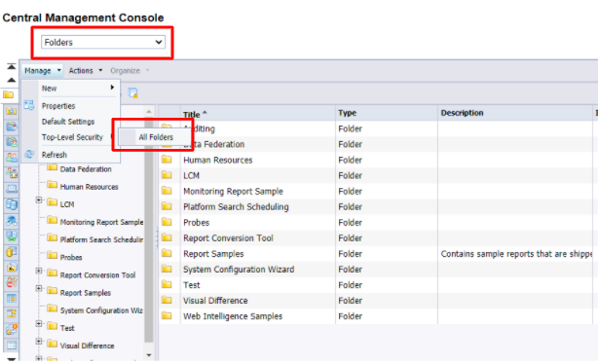Screen dimensions: 598x364
Task: Select All Folders submenu item
Action: click(156, 137)
